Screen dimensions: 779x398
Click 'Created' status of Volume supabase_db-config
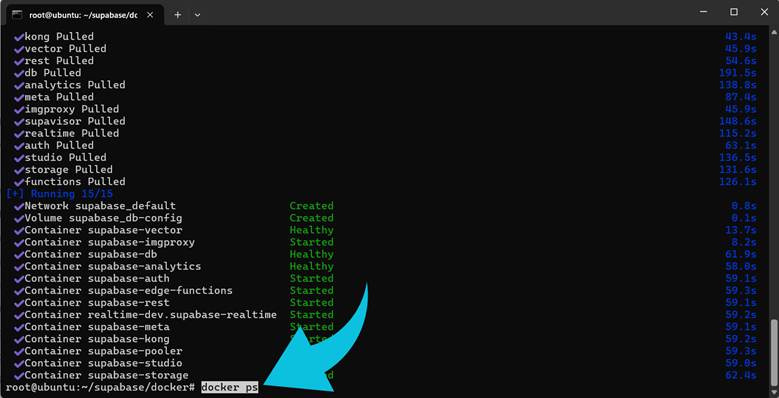pyautogui.click(x=312, y=218)
